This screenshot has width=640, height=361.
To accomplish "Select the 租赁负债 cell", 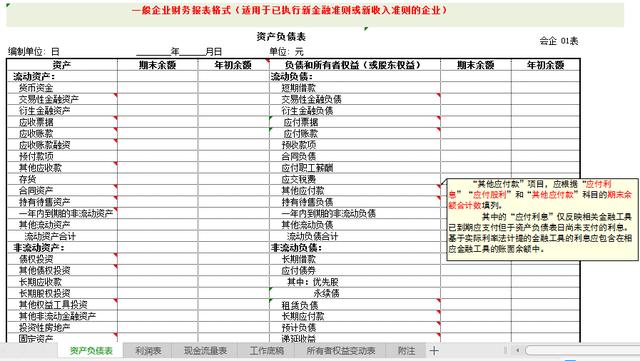I will tap(355, 305).
